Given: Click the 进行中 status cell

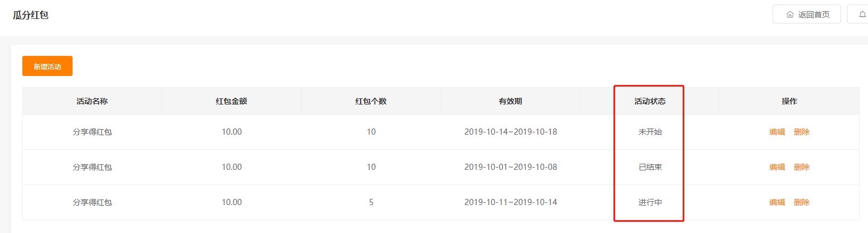Looking at the screenshot, I should 650,202.
